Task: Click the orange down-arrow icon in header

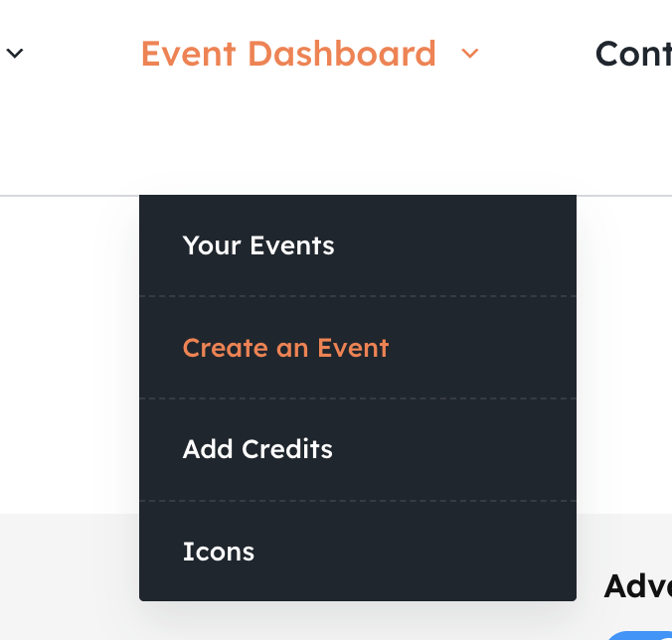Action: pyautogui.click(x=470, y=54)
